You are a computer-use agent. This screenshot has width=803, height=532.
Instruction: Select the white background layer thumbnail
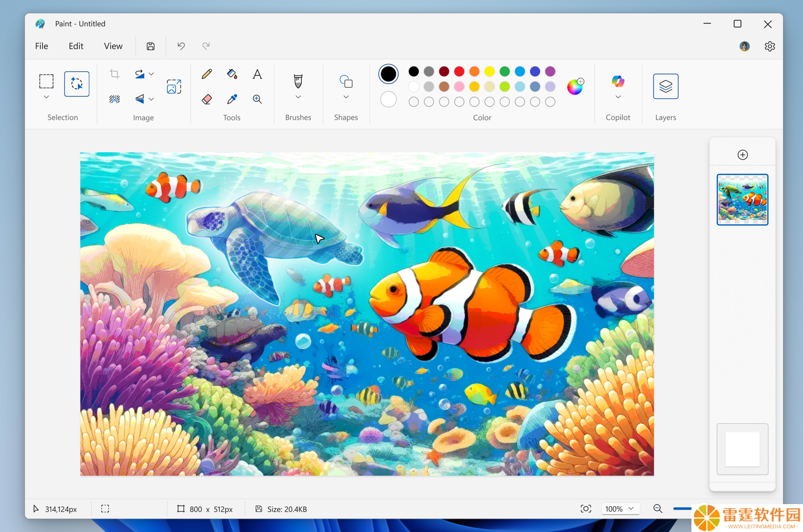[743, 449]
